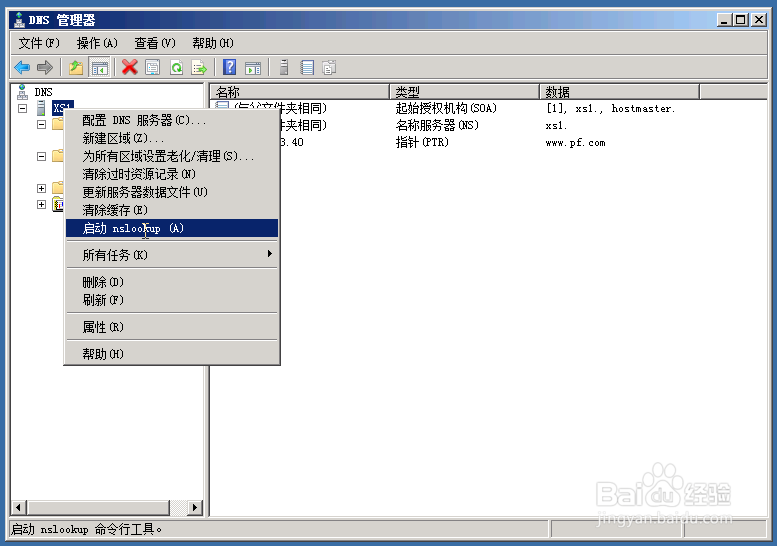Click the green Refresh toolbar icon
This screenshot has height=546, width=777.
coord(176,67)
